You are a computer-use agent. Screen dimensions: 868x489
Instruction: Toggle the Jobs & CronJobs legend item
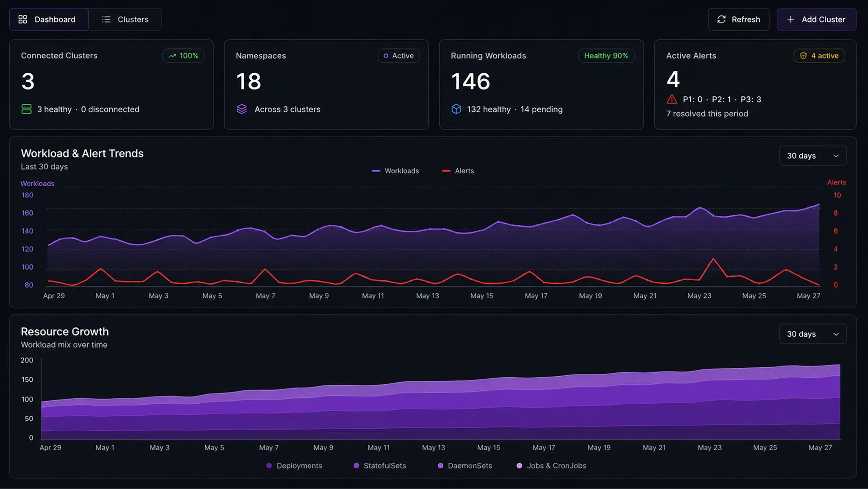[551, 465]
